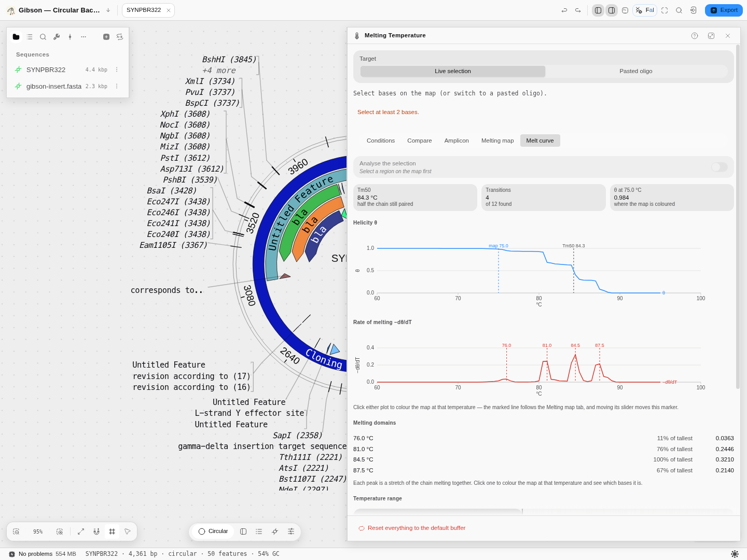Open the SYNPBR322 row options menu
The height and width of the screenshot is (560, 747).
[x=117, y=70]
